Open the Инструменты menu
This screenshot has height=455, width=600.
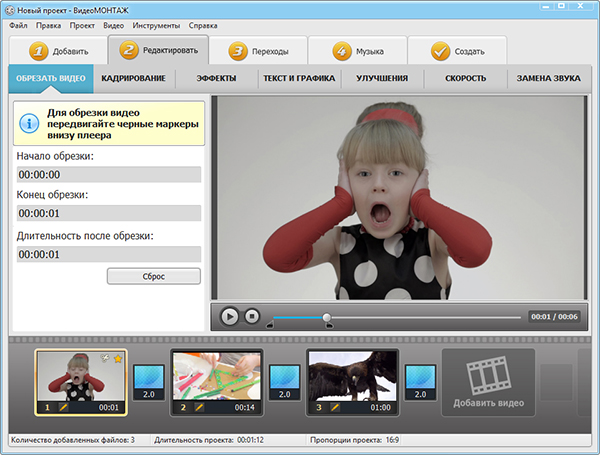pos(156,24)
